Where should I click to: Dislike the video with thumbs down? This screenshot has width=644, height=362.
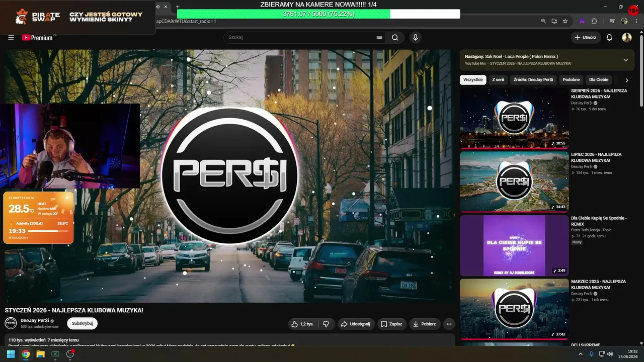(326, 324)
